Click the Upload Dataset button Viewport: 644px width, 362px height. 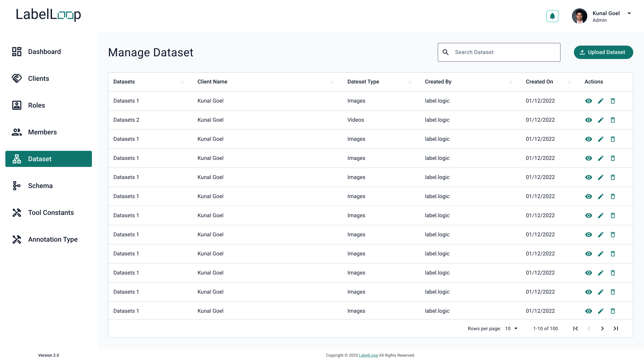point(603,52)
